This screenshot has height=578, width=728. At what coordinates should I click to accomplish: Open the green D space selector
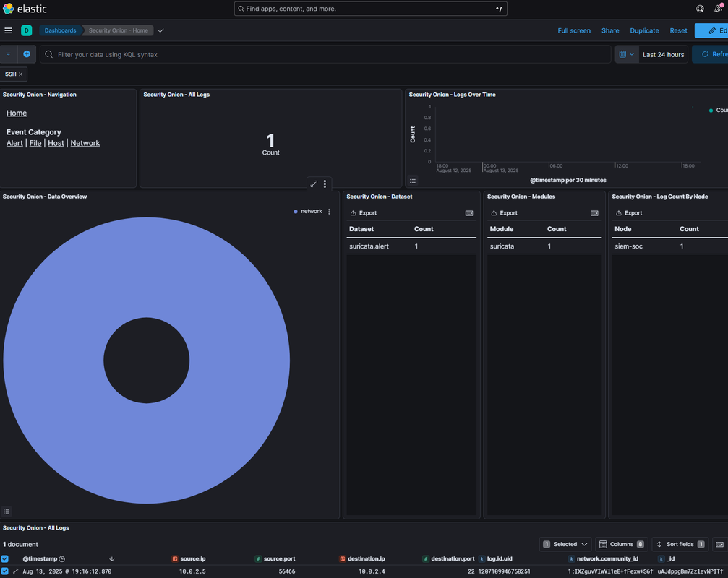tap(27, 30)
